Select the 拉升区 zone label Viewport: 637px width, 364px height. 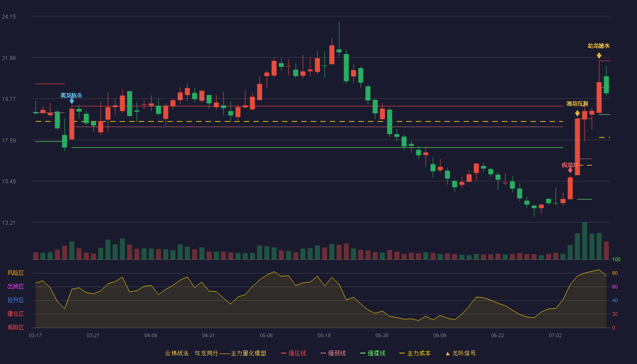15,300
